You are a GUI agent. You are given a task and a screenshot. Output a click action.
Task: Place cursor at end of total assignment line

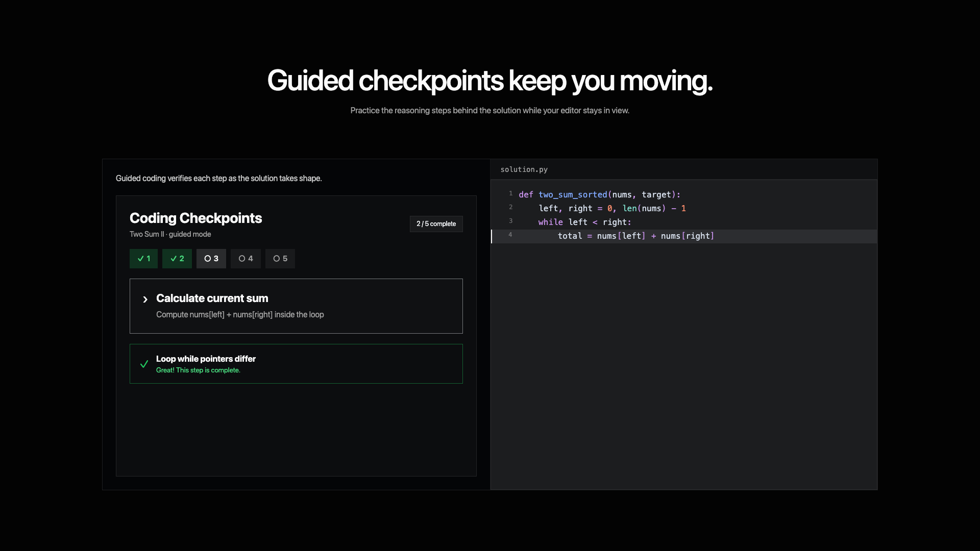[x=715, y=236]
